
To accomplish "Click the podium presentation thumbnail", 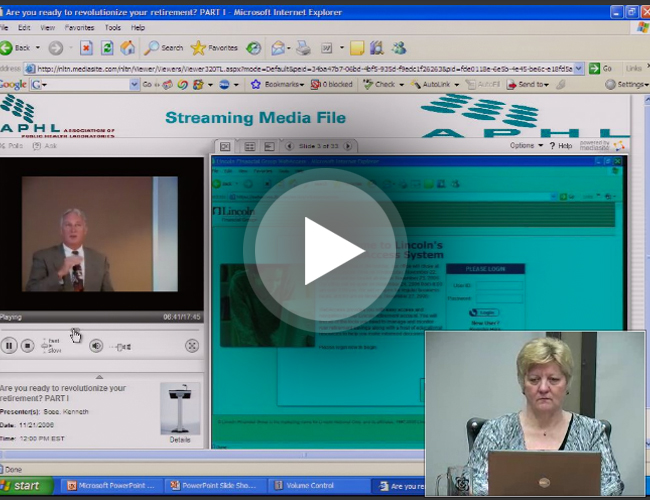I will (180, 408).
